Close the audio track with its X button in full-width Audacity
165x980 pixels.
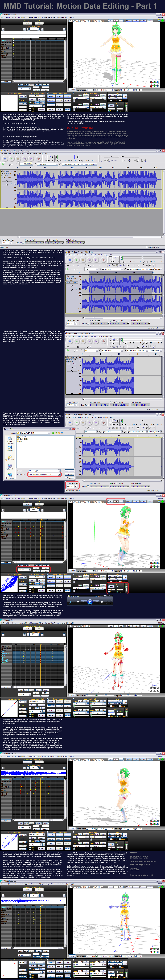(x=2, y=171)
